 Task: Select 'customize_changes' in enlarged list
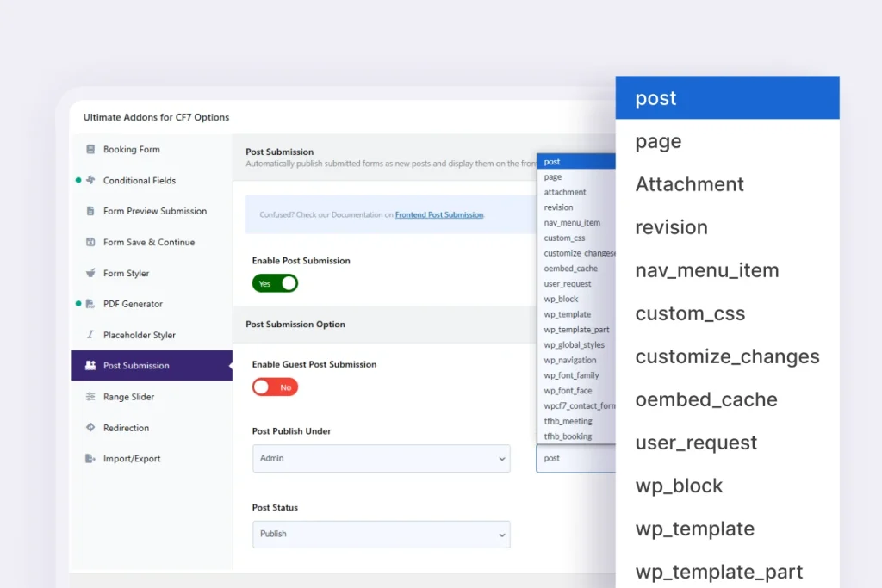tap(727, 356)
